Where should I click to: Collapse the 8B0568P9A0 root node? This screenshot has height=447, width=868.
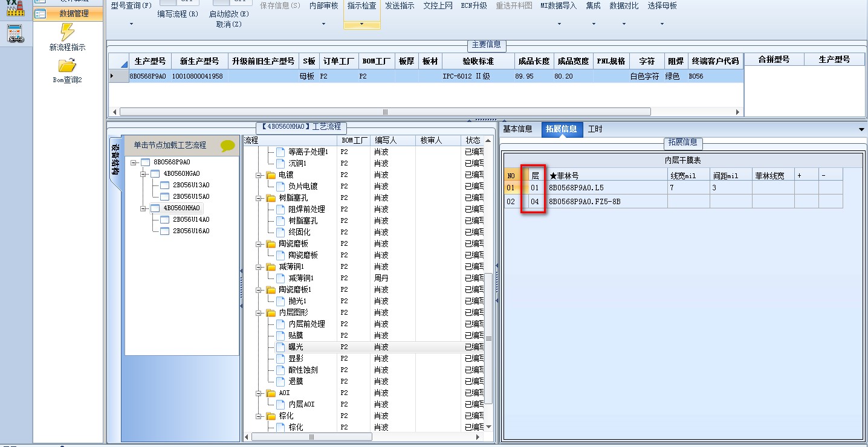click(133, 162)
